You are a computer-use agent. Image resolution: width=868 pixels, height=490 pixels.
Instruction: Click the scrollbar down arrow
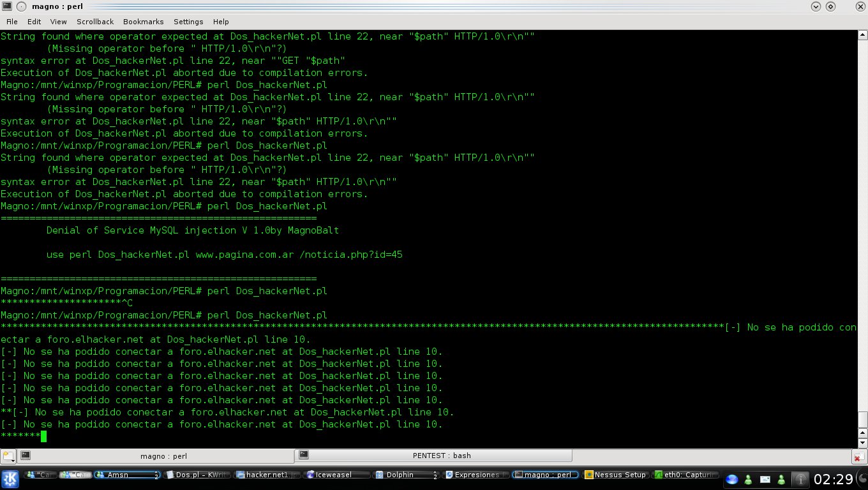(862, 442)
